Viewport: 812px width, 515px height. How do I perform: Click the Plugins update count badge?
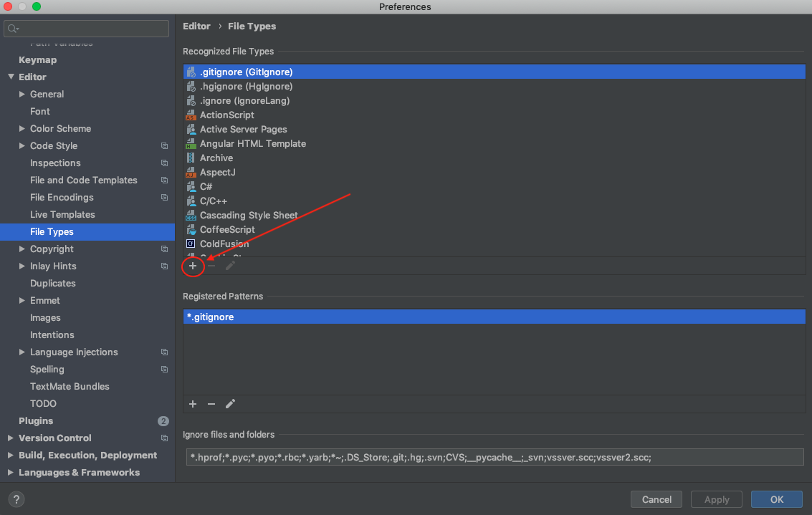click(163, 420)
